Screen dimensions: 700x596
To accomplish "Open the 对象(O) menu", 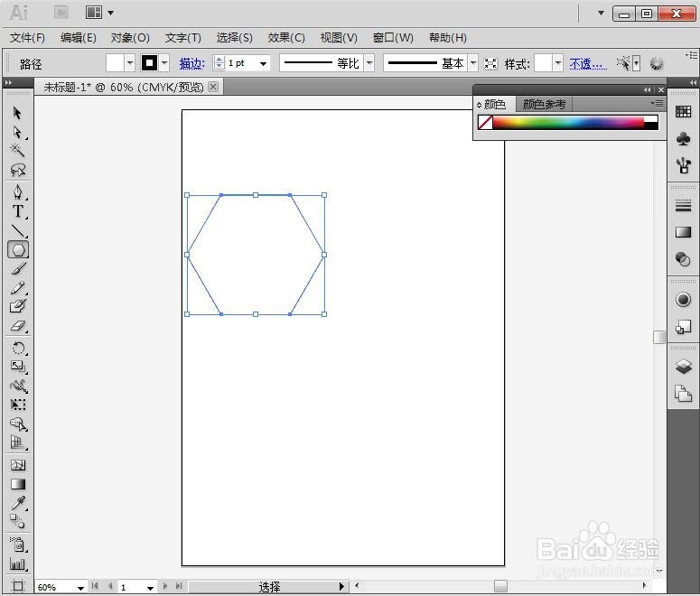I will pyautogui.click(x=130, y=38).
